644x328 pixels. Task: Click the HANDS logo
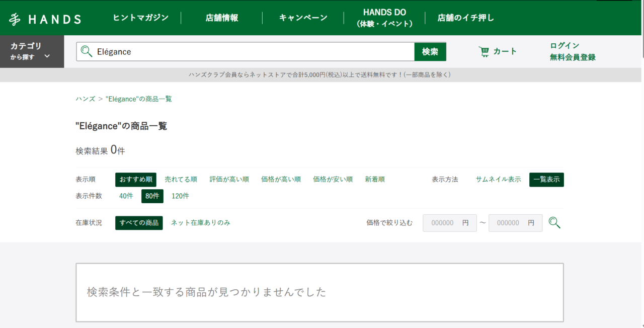[45, 19]
